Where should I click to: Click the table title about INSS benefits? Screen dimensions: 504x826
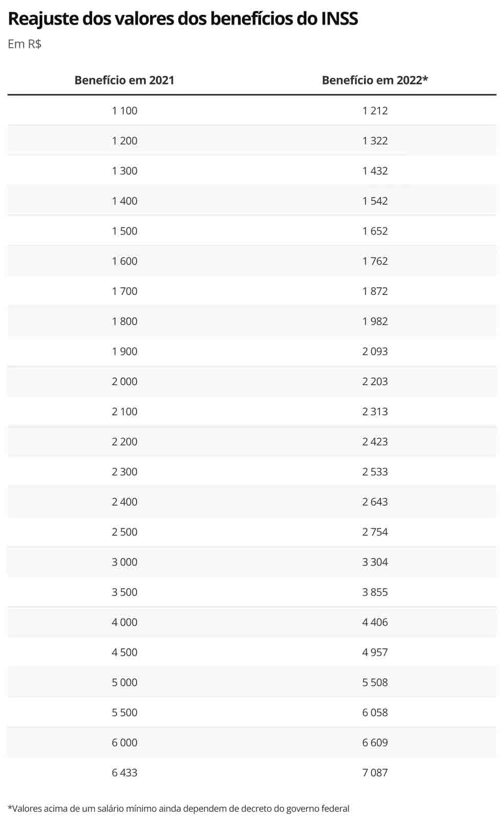tap(183, 19)
